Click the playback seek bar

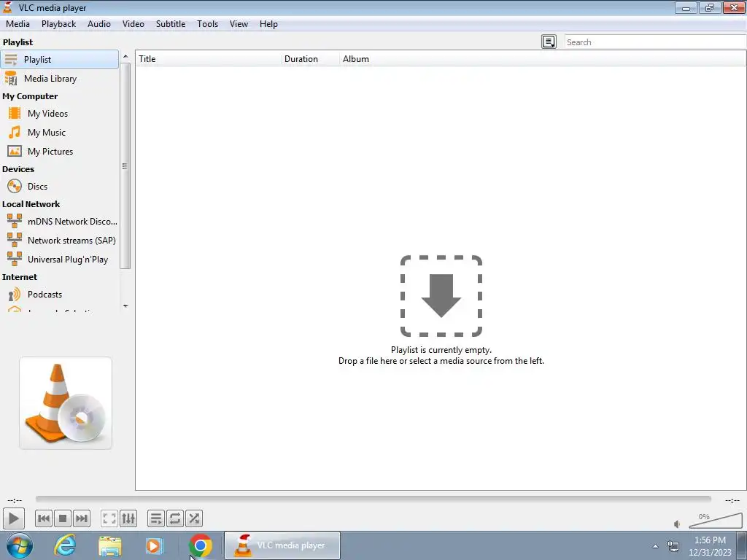373,499
